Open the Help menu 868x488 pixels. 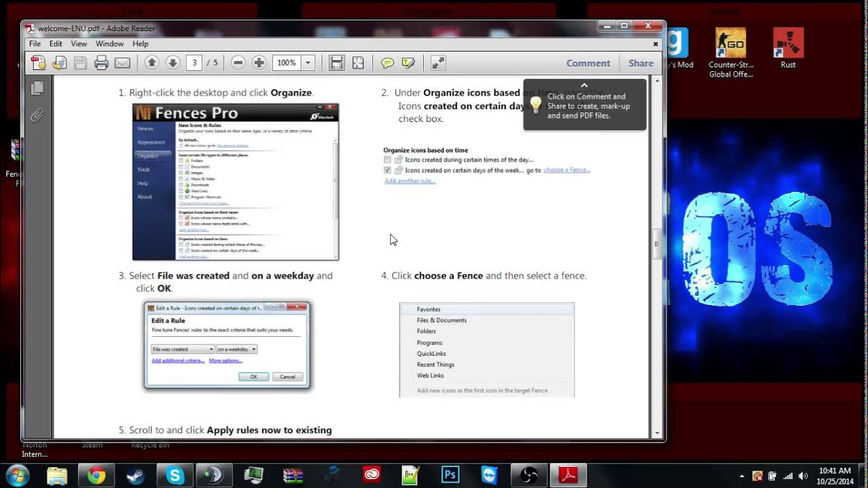[140, 43]
